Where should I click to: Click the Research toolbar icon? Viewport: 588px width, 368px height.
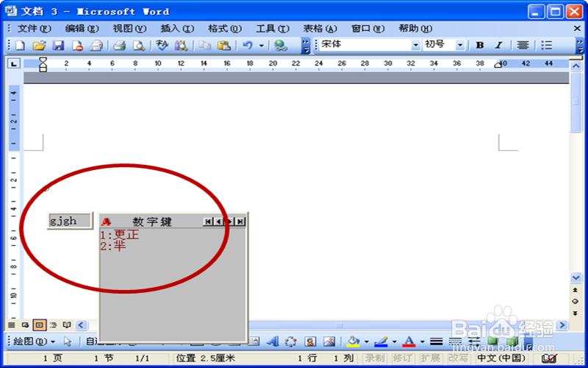pos(181,46)
